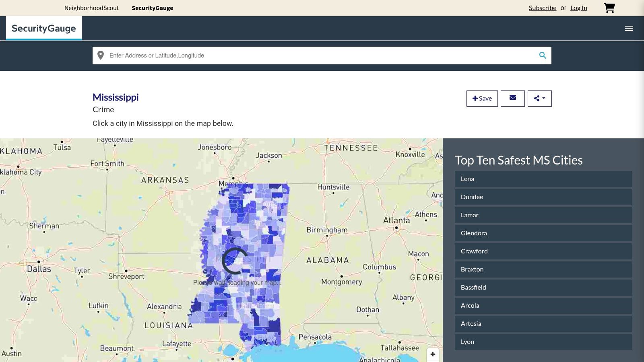644x362 pixels.
Task: Click the Birmingham label on the map
Action: pos(327,230)
